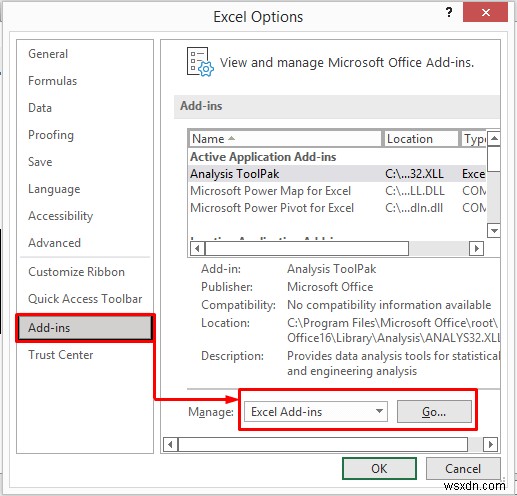Sort add-ins by the Name column
Viewport: 517px width, 496px height.
coord(285,138)
